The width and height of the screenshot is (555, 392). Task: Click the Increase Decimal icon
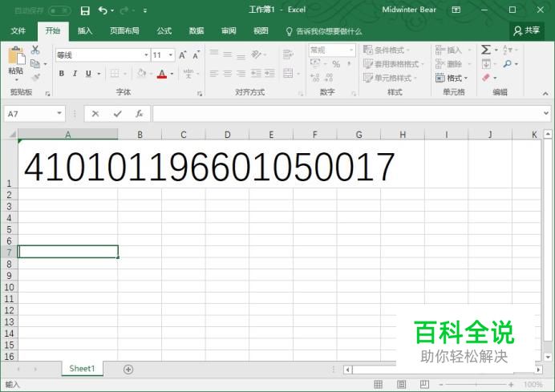click(314, 78)
